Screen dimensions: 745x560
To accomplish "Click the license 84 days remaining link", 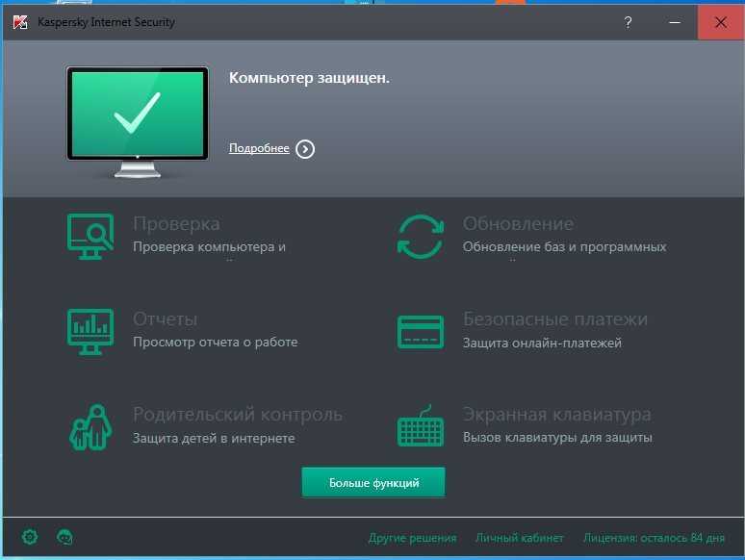I will tap(654, 538).
